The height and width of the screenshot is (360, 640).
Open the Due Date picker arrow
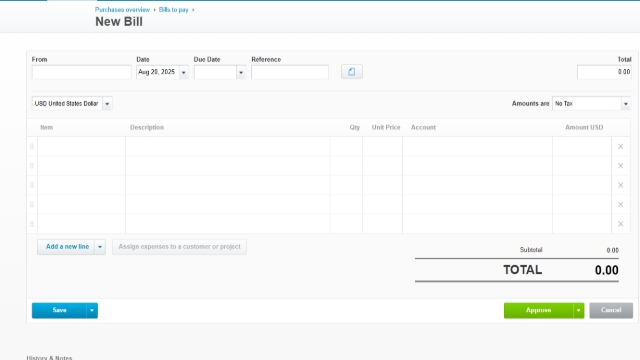click(x=241, y=72)
